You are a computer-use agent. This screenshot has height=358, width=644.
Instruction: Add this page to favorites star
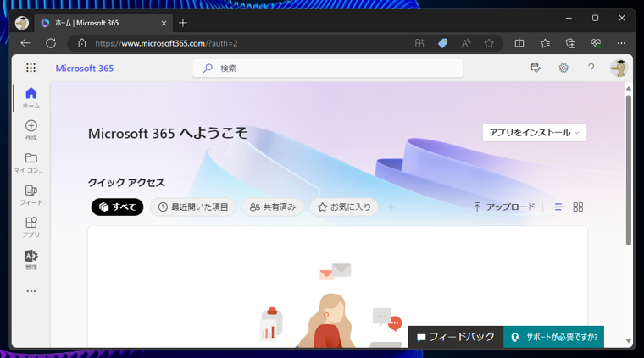pyautogui.click(x=489, y=43)
